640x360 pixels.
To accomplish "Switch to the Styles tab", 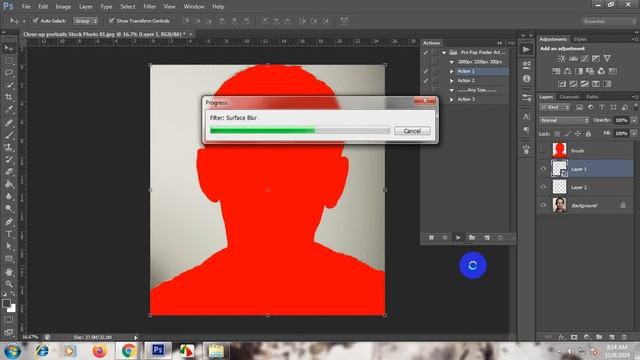I will 580,40.
